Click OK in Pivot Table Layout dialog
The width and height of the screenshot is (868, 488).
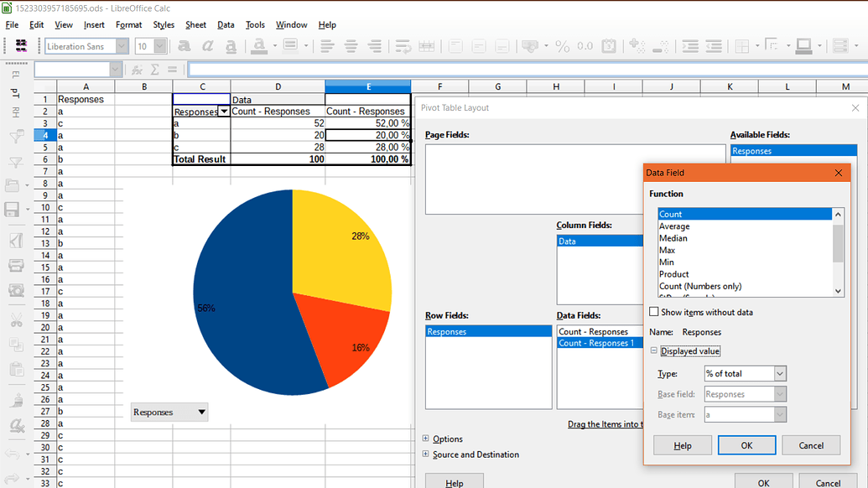[764, 481]
